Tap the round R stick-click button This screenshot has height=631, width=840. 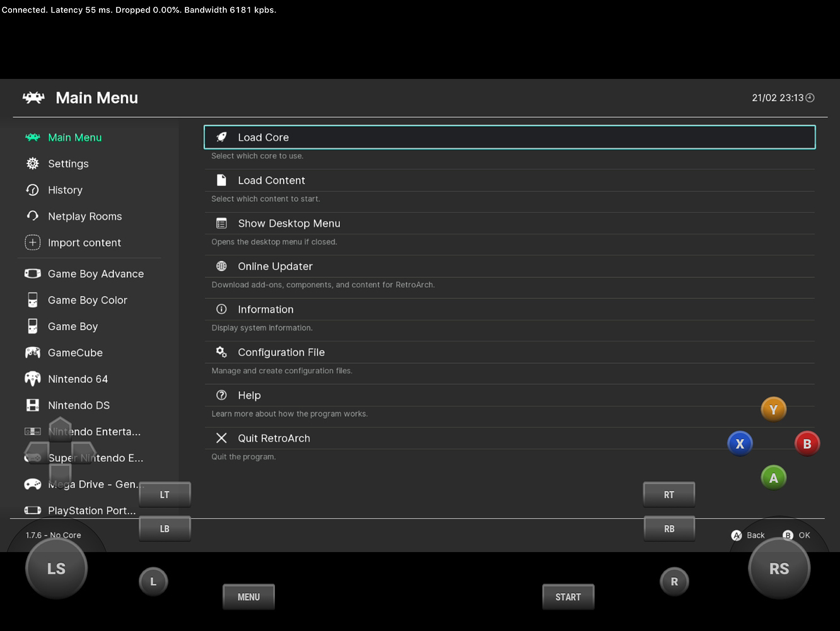point(674,582)
